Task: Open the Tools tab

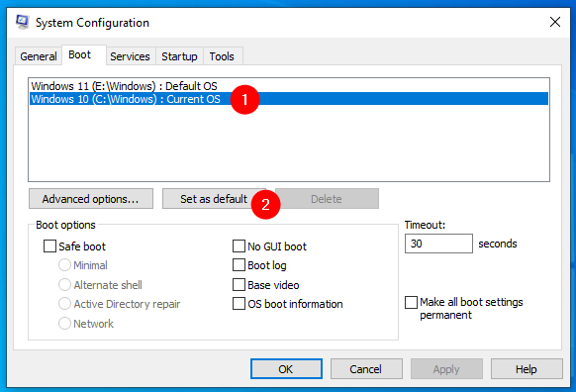Action: pos(222,56)
